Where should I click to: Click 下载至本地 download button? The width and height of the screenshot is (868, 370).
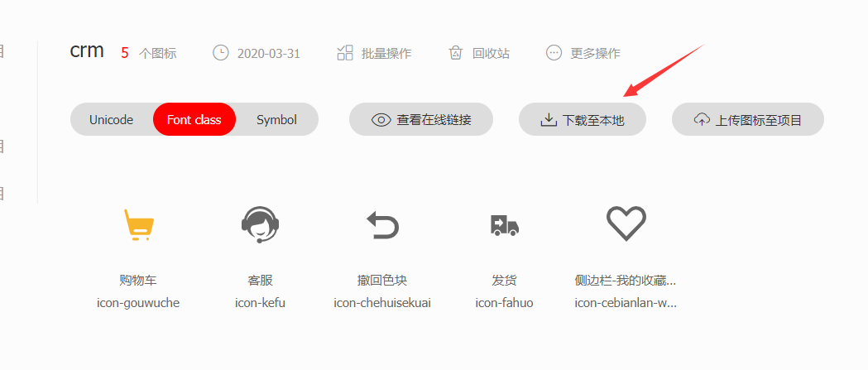[x=583, y=120]
